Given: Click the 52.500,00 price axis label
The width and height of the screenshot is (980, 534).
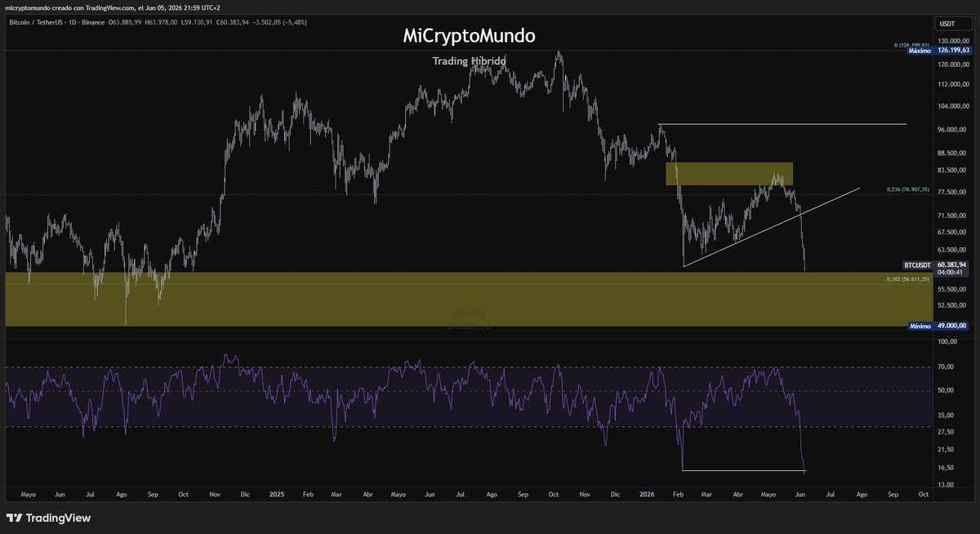Looking at the screenshot, I should [x=952, y=305].
